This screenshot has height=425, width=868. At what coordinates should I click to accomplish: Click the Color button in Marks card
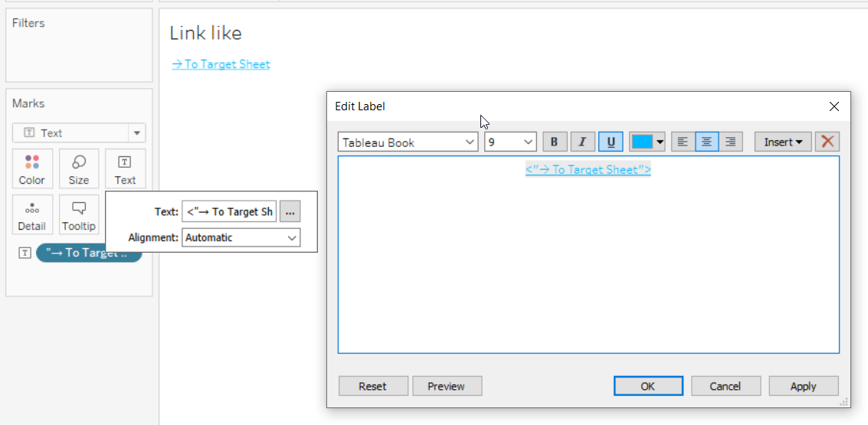[x=32, y=169]
